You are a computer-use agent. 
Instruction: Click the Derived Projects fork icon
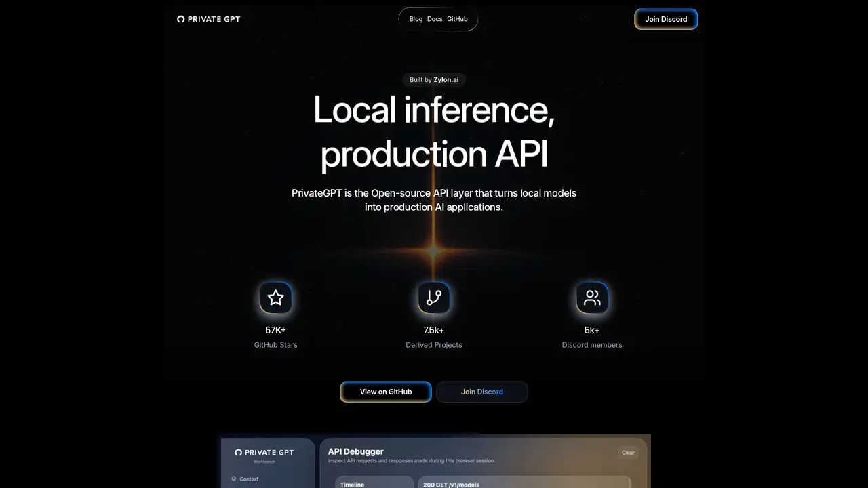coord(434,298)
